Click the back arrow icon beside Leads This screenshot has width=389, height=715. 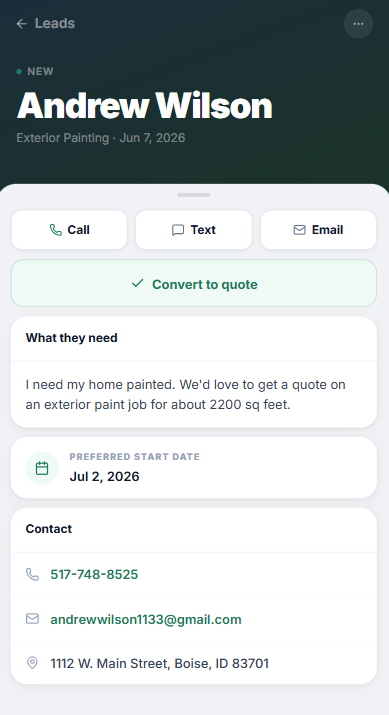pyautogui.click(x=21, y=24)
